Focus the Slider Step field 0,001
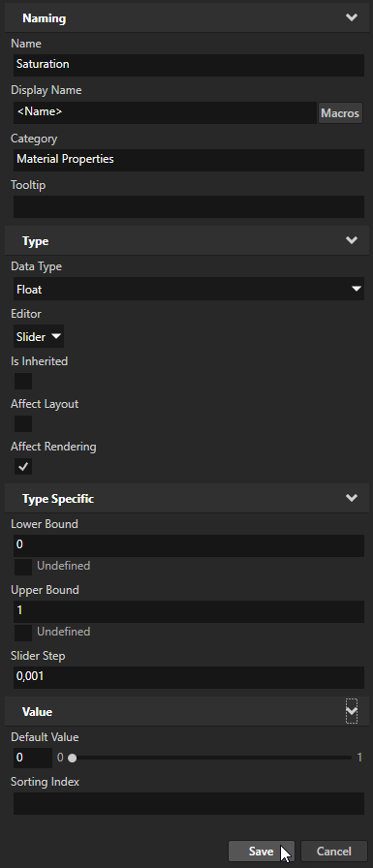 click(x=189, y=677)
